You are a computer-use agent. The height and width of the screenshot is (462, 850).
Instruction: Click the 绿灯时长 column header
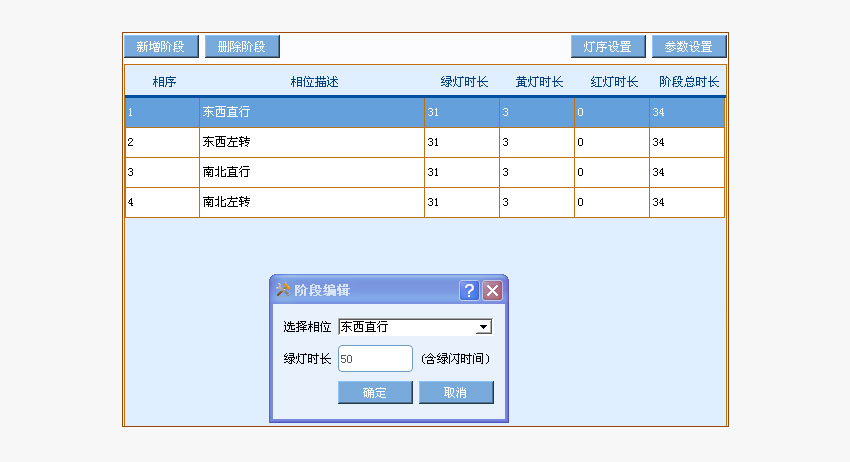[x=463, y=82]
